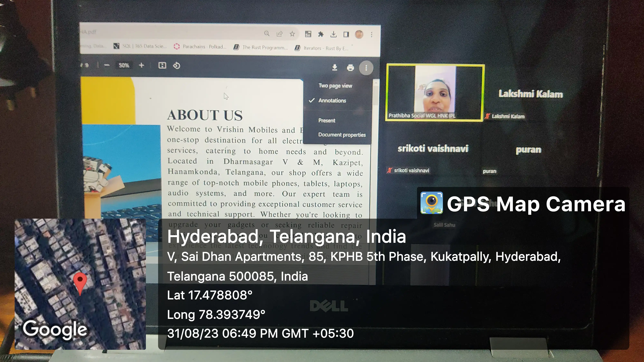644x362 pixels.
Task: Collapse PDF viewer more actions menu
Action: click(366, 68)
